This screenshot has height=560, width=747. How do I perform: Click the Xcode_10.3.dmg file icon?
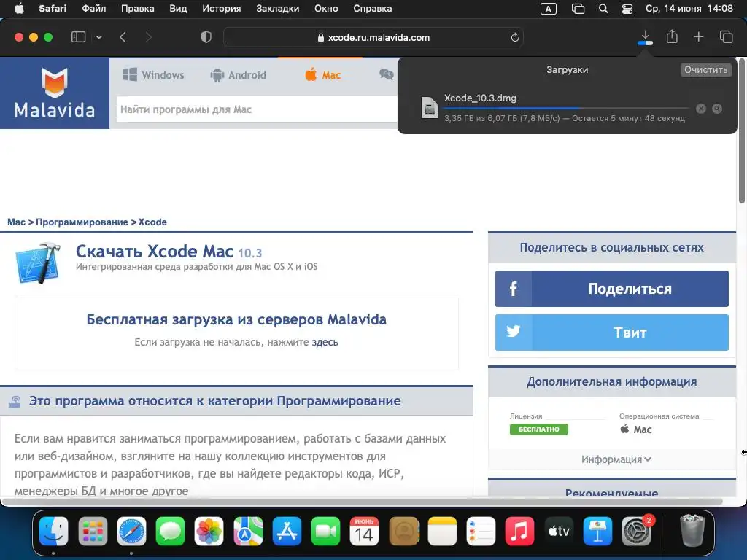point(429,107)
